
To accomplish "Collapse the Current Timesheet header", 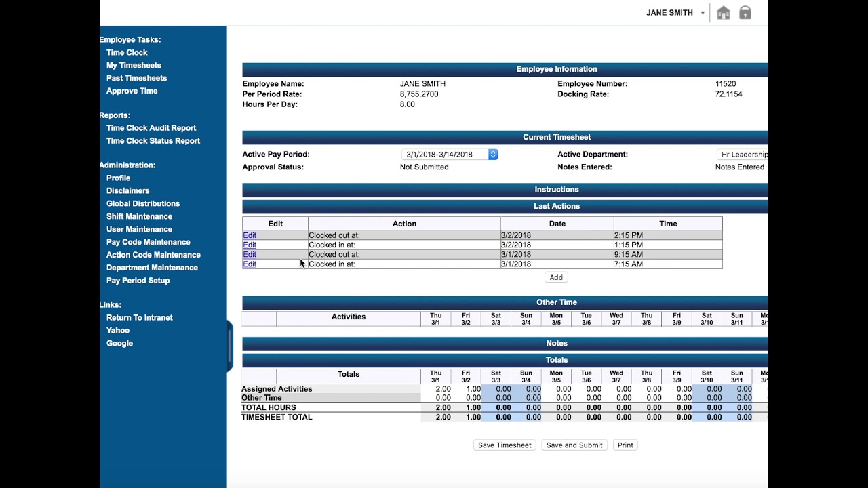I will coord(505,137).
